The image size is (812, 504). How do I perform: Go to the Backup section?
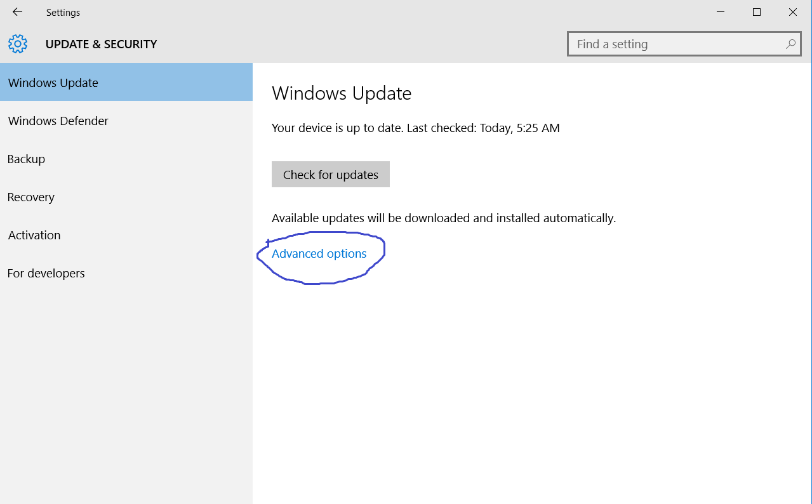tap(126, 159)
